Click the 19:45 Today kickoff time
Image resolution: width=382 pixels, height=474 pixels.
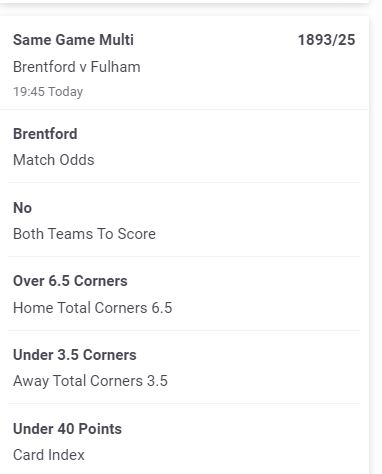[48, 92]
